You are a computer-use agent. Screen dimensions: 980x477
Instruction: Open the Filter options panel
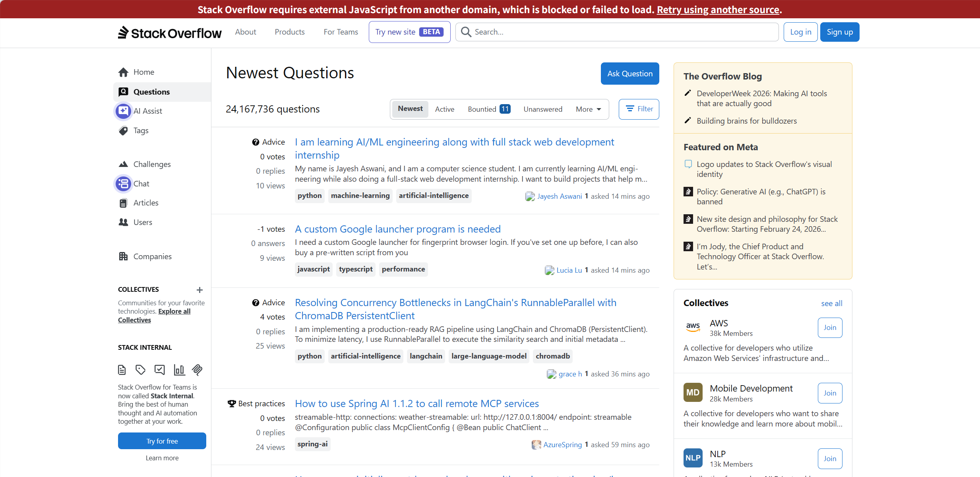click(639, 109)
